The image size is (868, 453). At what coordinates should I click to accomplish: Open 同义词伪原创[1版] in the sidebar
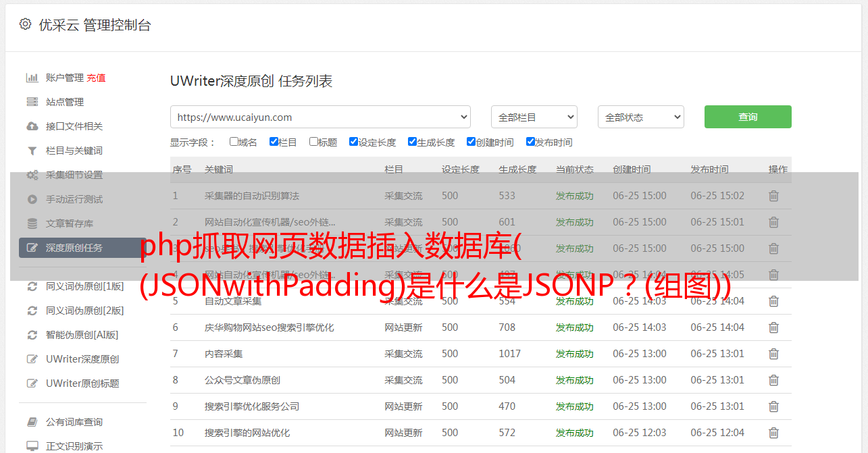click(85, 286)
